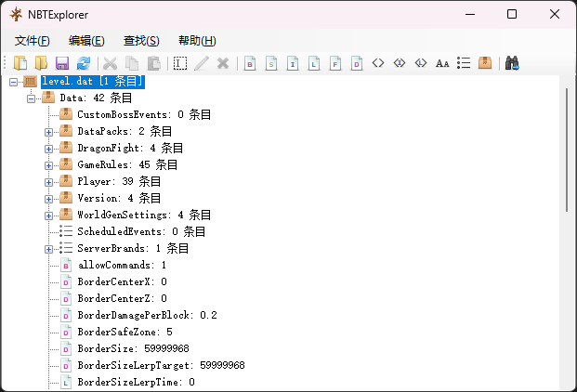Viewport: 577px width, 392px height.
Task: Expand the WorldGenSettings node
Action: [48, 216]
